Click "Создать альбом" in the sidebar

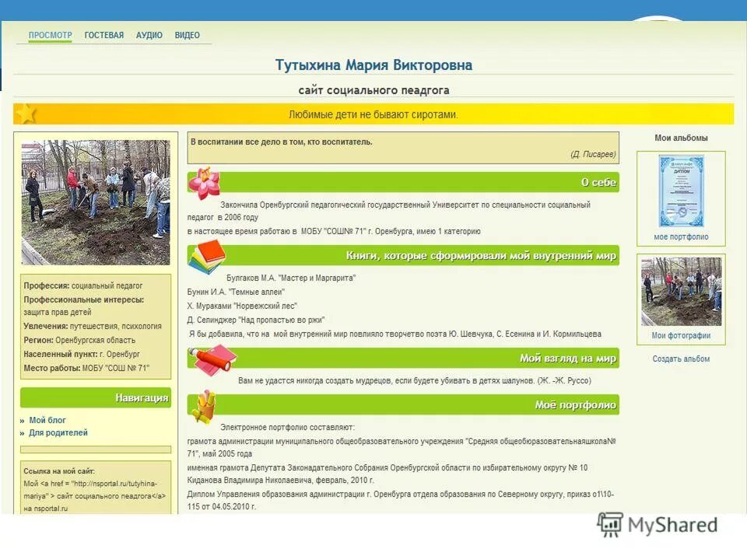pyautogui.click(x=682, y=359)
